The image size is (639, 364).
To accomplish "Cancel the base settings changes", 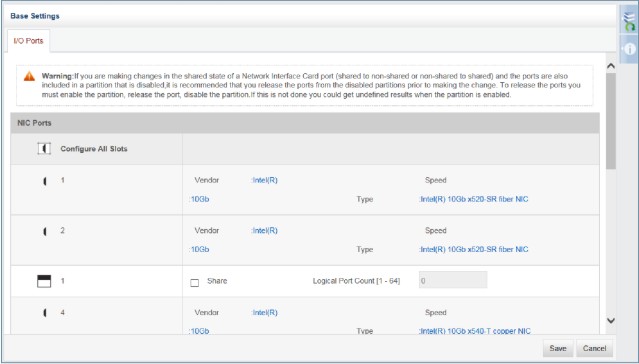I will (594, 348).
